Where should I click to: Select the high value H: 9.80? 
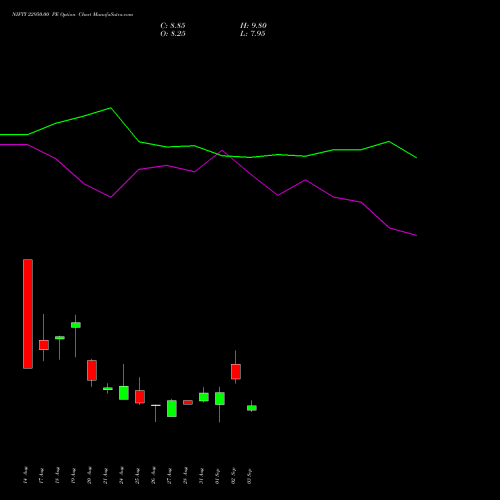tap(253, 26)
